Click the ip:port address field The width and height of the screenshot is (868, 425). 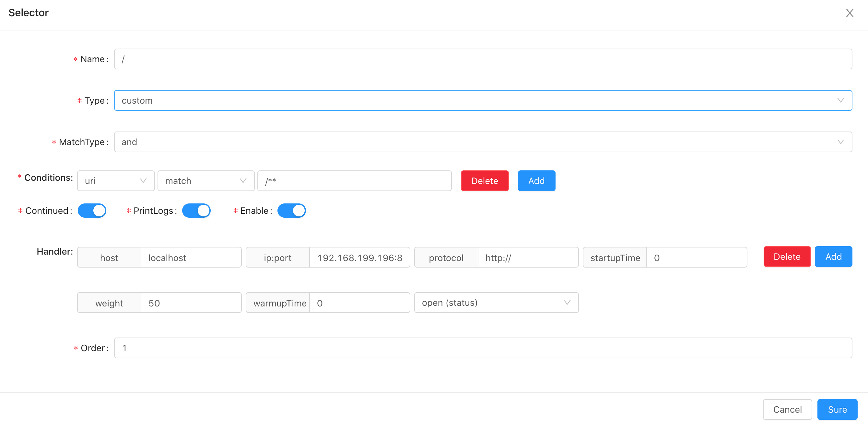[x=359, y=258]
